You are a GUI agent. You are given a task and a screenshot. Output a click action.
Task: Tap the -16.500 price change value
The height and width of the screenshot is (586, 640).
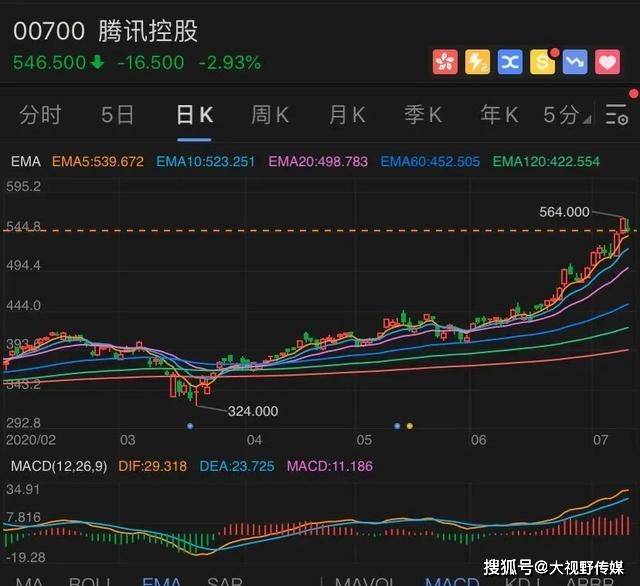click(x=151, y=62)
